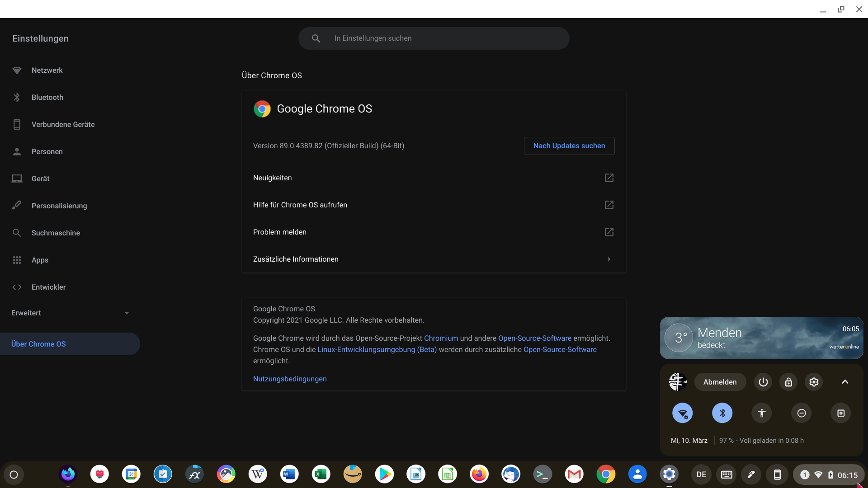Launch Google Chrome from shelf
This screenshot has width=868, height=488.
tap(606, 474)
